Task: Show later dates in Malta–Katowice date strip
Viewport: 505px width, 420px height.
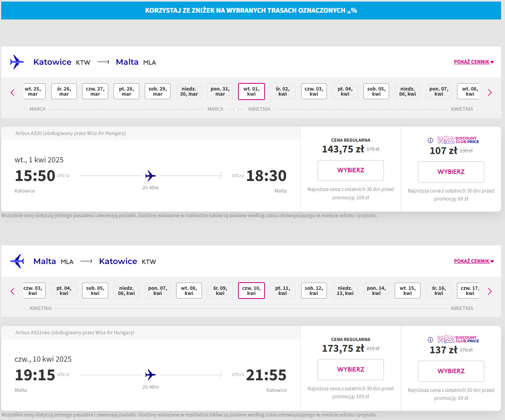Action: (490, 291)
